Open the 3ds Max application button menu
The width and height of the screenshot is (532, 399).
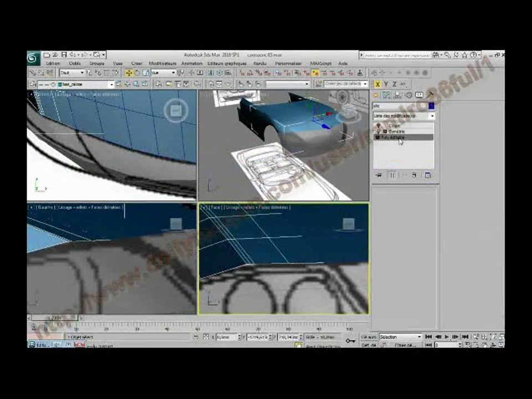[33, 58]
